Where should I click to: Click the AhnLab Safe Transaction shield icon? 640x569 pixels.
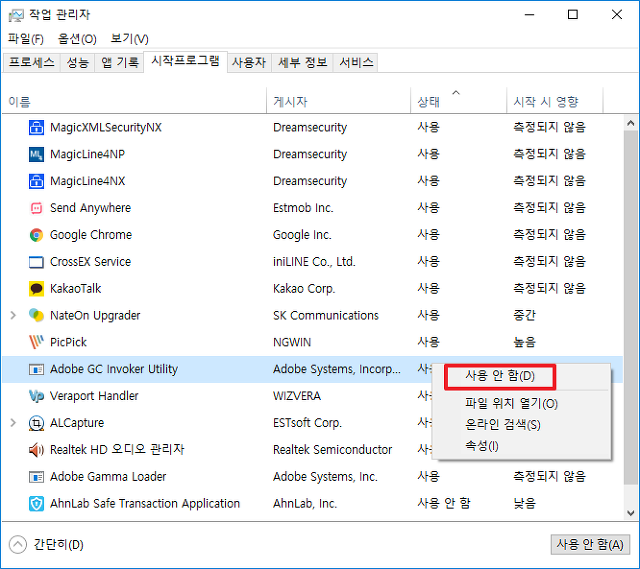pyautogui.click(x=36, y=504)
